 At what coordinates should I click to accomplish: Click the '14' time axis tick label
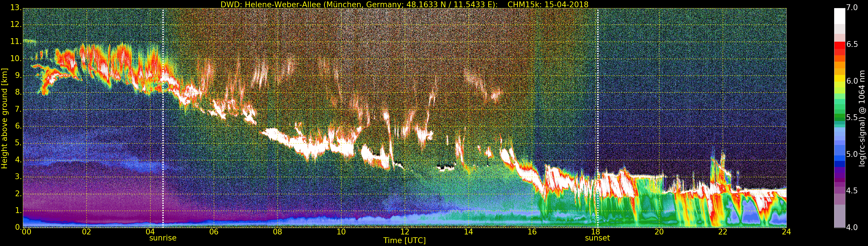468,232
